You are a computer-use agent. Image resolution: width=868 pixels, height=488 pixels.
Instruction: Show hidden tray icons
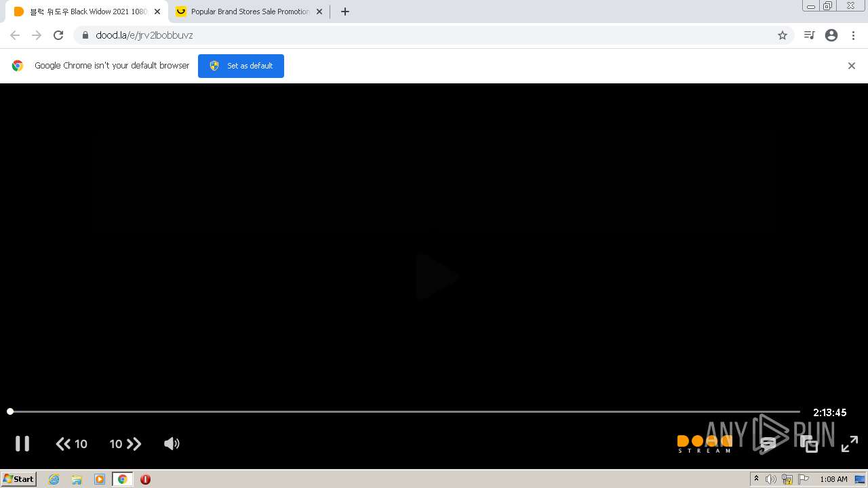(756, 479)
